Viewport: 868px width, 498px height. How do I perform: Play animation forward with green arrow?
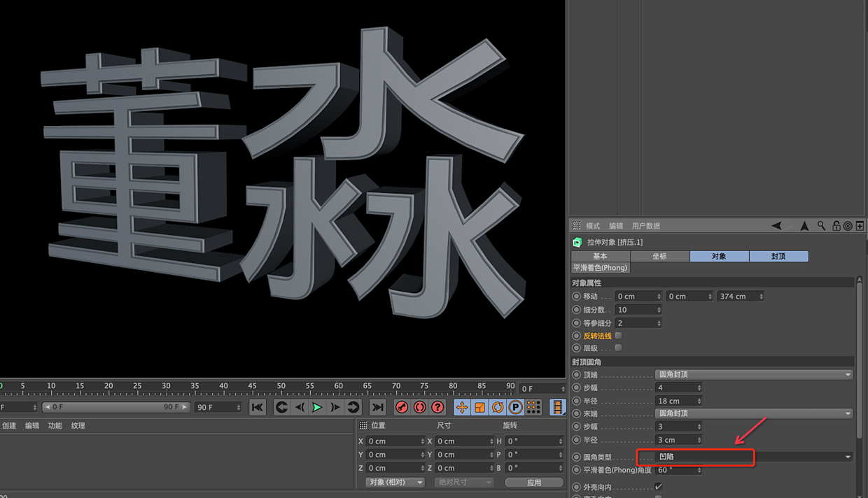tap(317, 407)
